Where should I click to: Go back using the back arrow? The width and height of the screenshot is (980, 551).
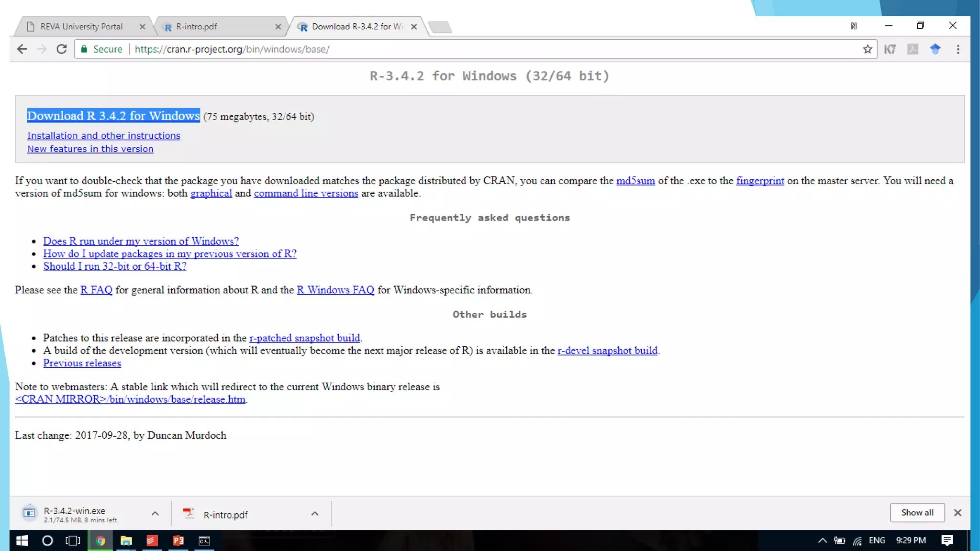tap(22, 49)
